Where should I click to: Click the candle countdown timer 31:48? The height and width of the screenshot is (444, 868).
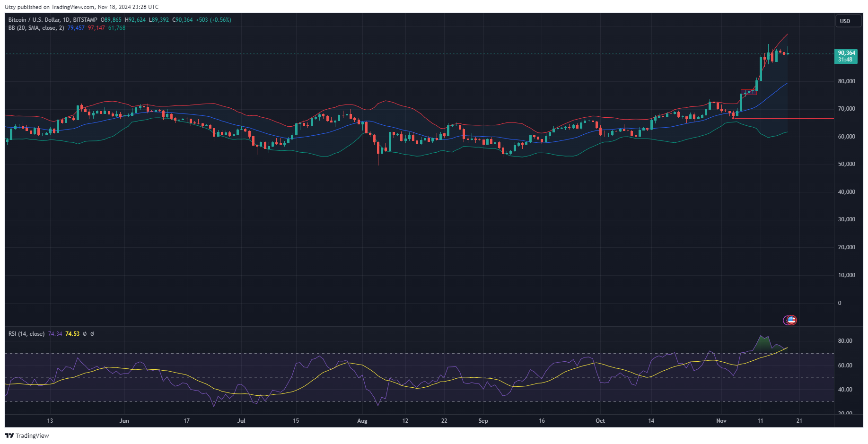pyautogui.click(x=845, y=60)
